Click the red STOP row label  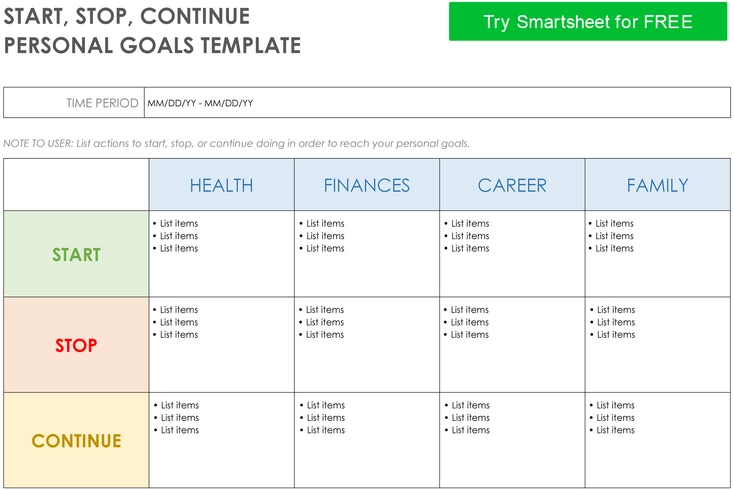76,345
